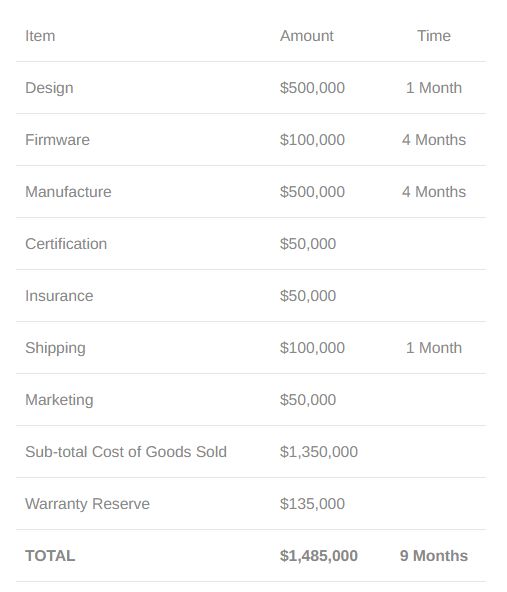Click the Time column header
Image resolution: width=507 pixels, height=592 pixels.
click(x=434, y=36)
